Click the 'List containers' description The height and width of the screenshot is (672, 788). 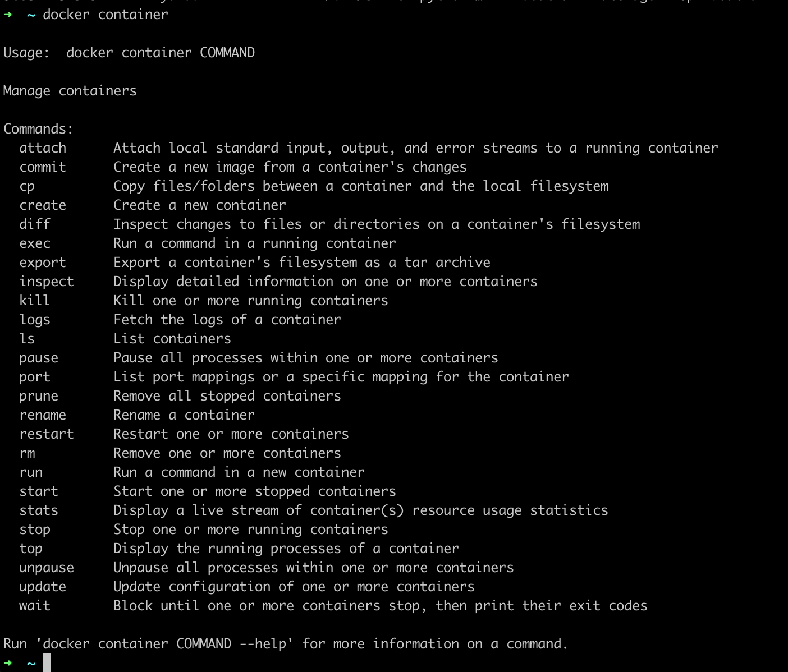coord(172,339)
